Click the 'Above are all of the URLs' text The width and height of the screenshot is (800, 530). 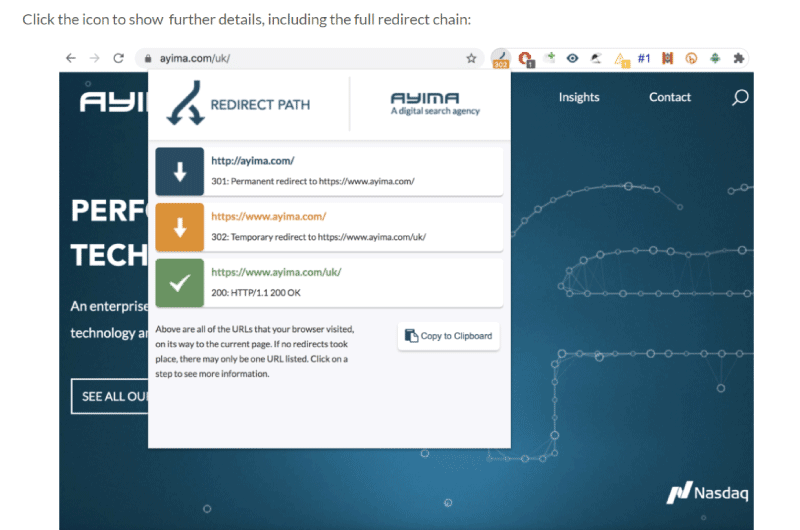(x=255, y=351)
